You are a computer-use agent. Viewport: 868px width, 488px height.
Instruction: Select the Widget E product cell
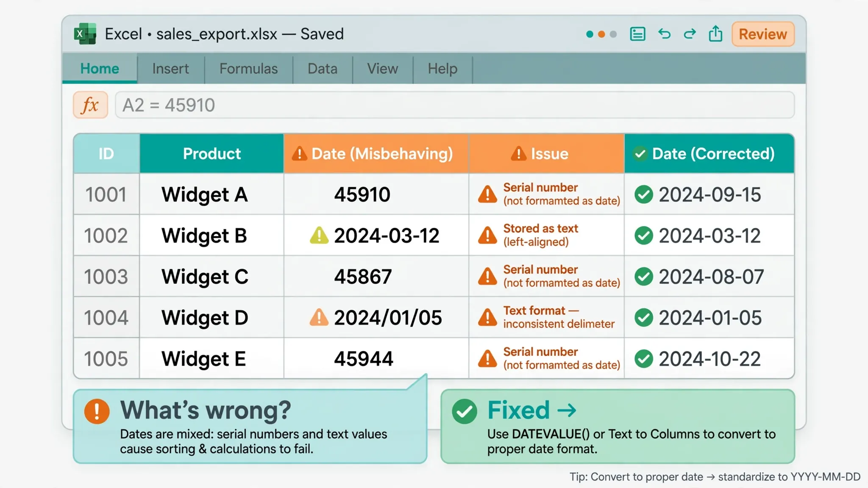[211, 359]
